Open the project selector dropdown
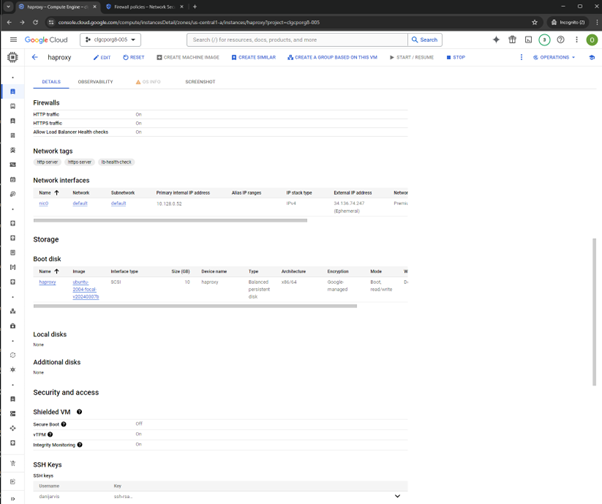The height and width of the screenshot is (504, 602). (110, 40)
